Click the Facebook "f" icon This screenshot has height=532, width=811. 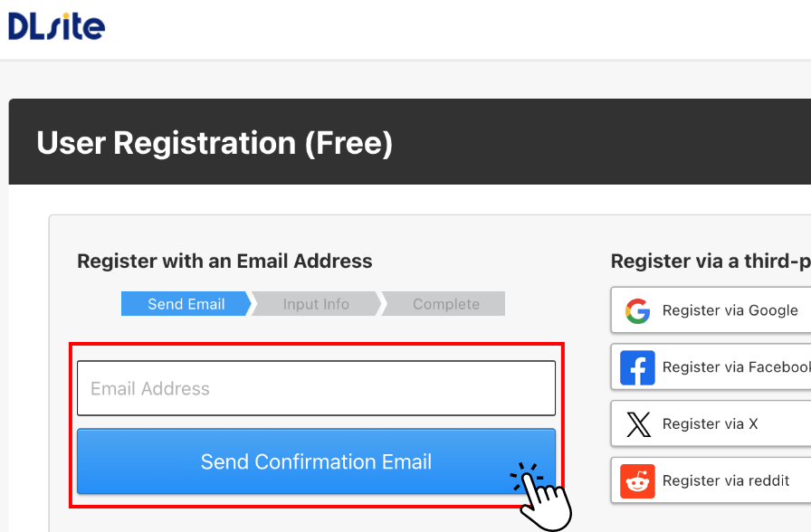tap(638, 368)
